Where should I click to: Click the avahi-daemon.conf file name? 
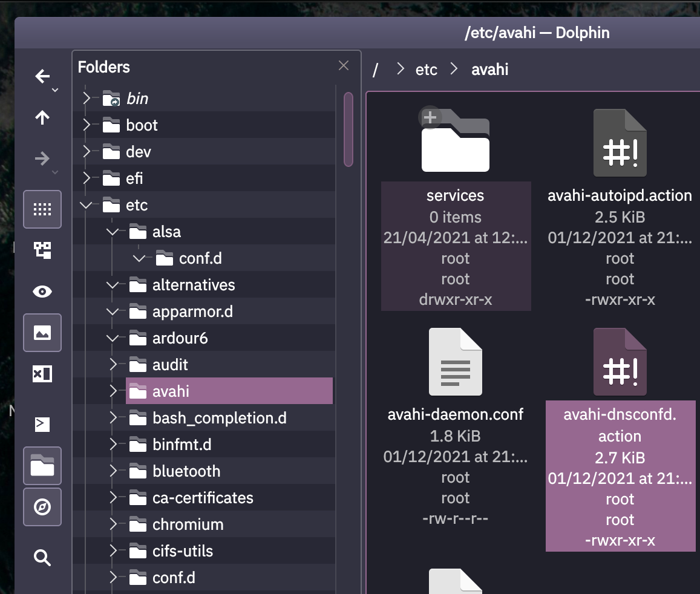456,414
